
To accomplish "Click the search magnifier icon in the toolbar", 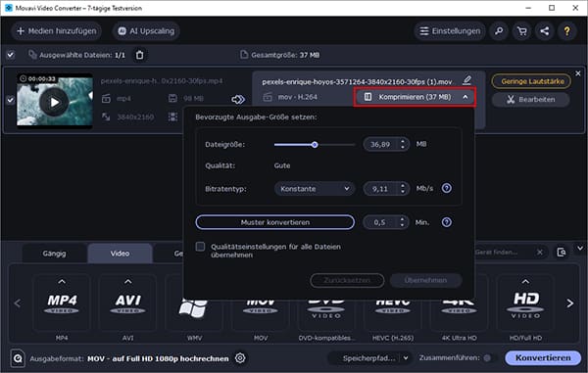I will pyautogui.click(x=499, y=31).
